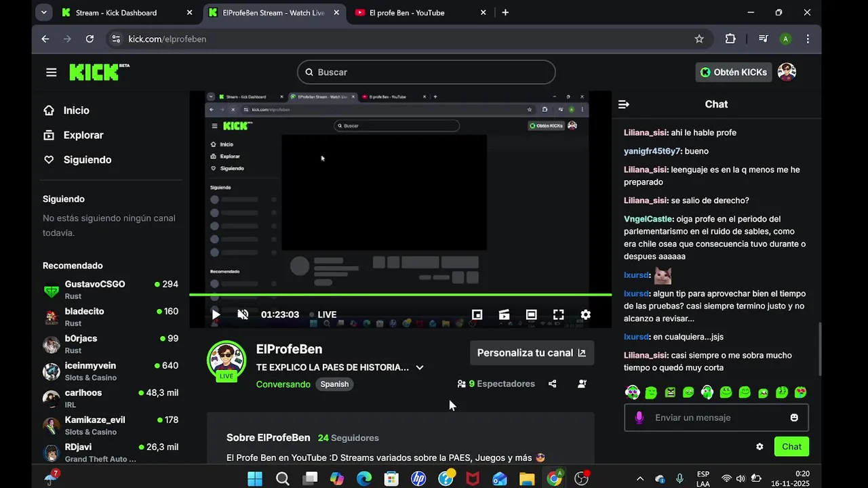
Task: Click the green Chat send button
Action: point(791,447)
